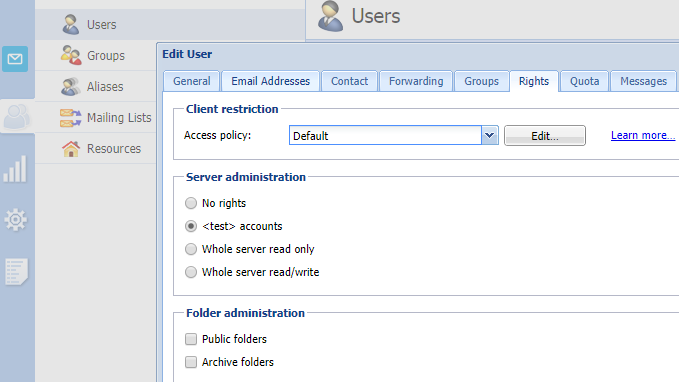Select Whole server read only option
Viewport: 679px width, 382px height.
191,249
